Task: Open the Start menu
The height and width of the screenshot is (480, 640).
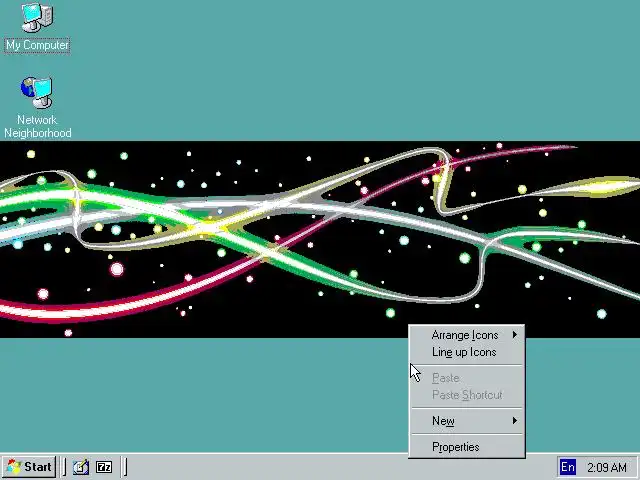Action: pos(29,467)
